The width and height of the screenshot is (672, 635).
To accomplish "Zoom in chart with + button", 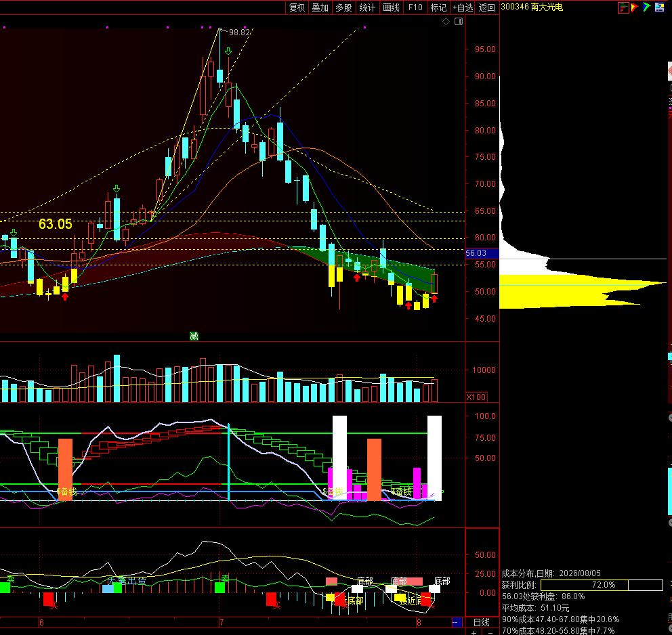I will point(474,632).
